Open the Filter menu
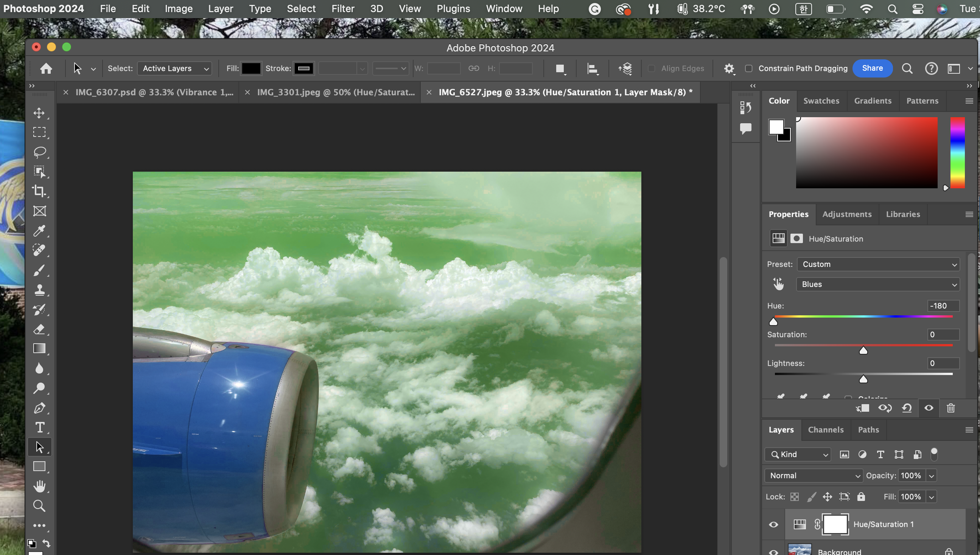This screenshot has height=555, width=980. pos(342,9)
